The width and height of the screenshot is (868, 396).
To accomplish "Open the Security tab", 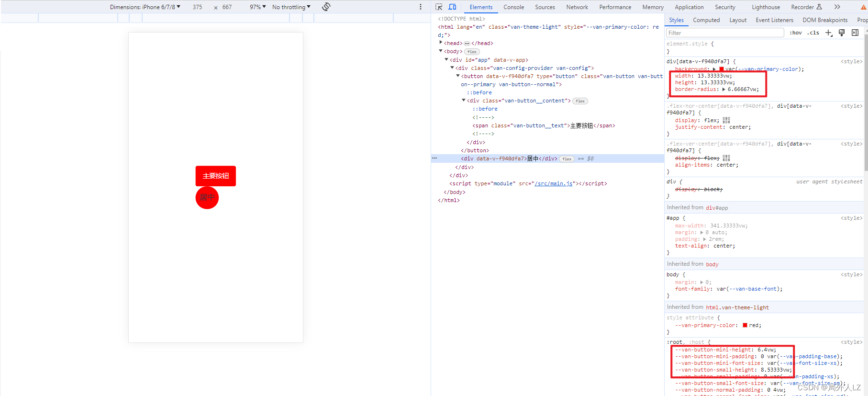I will point(725,7).
